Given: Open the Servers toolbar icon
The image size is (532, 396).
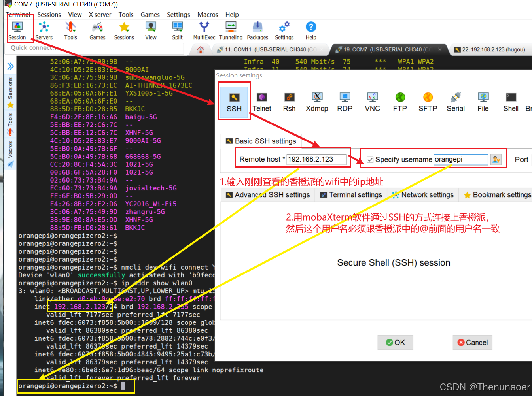Looking at the screenshot, I should tap(44, 30).
